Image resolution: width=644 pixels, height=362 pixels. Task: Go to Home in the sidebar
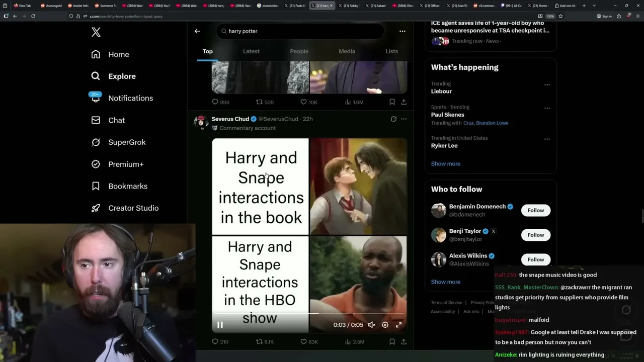[110, 54]
